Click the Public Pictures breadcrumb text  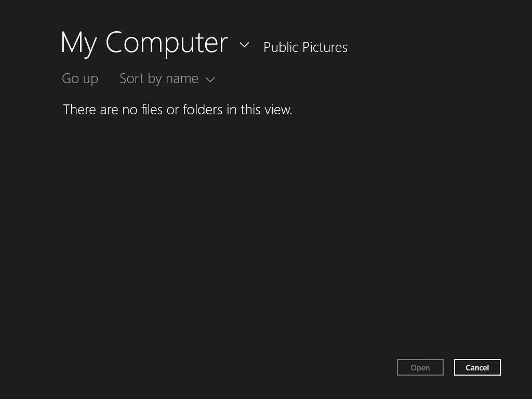(x=305, y=47)
